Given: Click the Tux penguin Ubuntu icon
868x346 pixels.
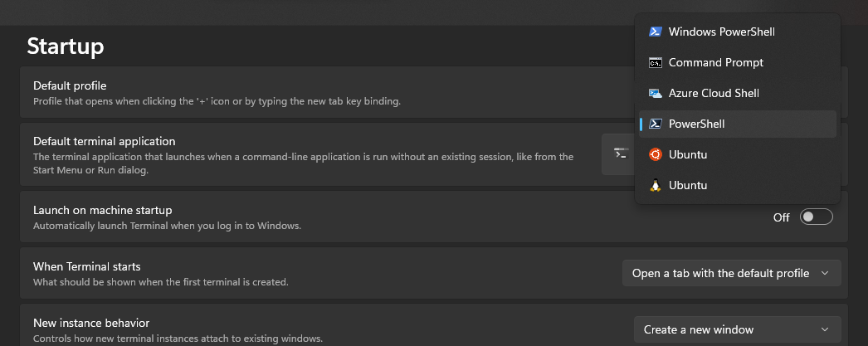Looking at the screenshot, I should [x=656, y=186].
